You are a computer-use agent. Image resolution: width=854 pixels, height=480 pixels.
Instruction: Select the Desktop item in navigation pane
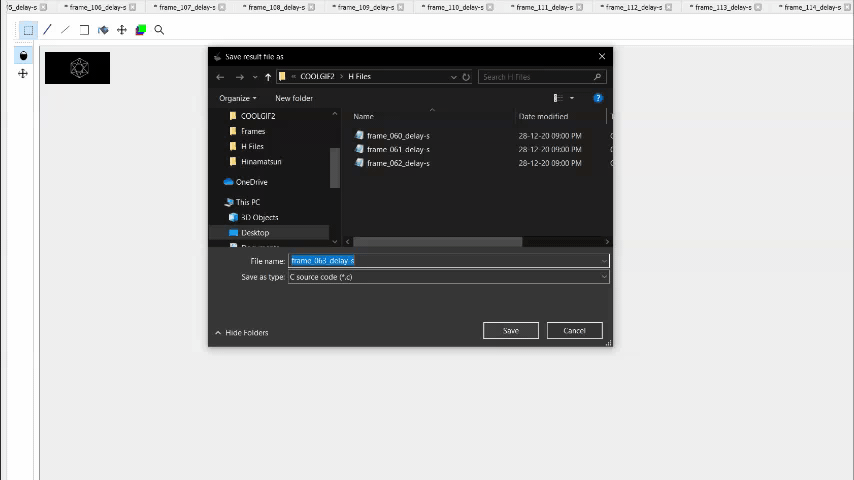tap(255, 232)
